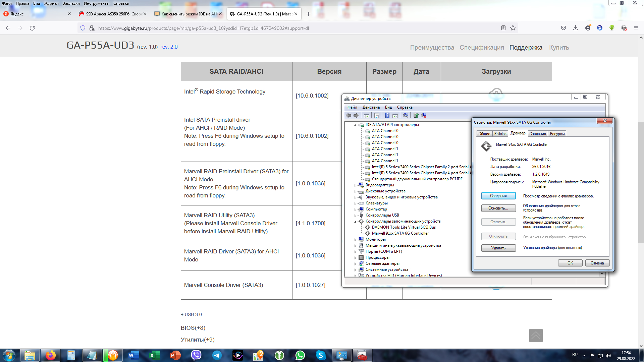644x362 pixels.
Task: Open Firefox downloads arrow icon
Action: 575,28
